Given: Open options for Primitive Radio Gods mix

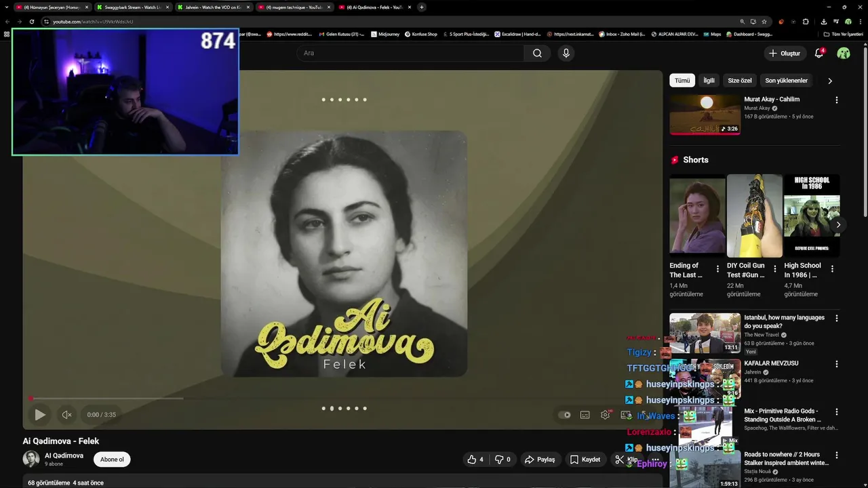Looking at the screenshot, I should (836, 411).
